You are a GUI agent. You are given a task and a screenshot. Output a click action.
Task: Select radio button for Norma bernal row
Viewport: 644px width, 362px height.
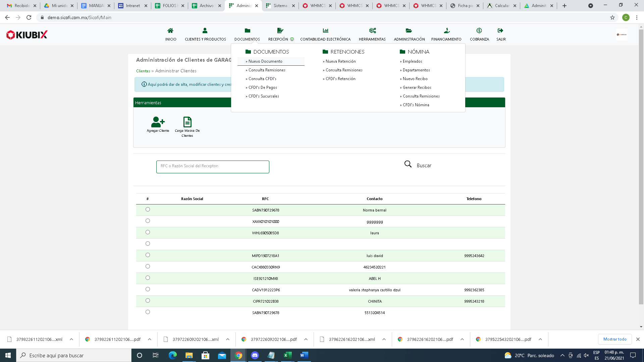point(148,209)
